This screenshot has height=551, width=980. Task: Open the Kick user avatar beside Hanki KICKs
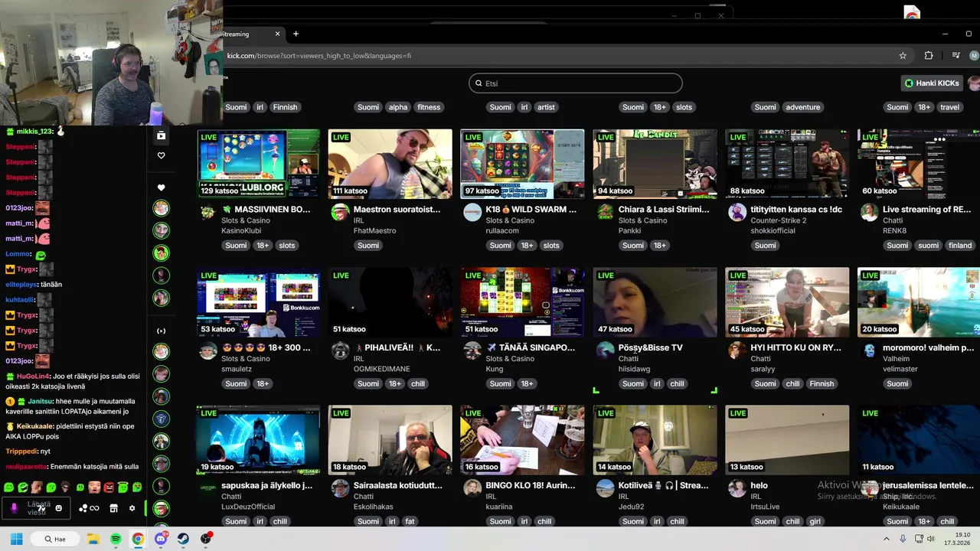974,83
